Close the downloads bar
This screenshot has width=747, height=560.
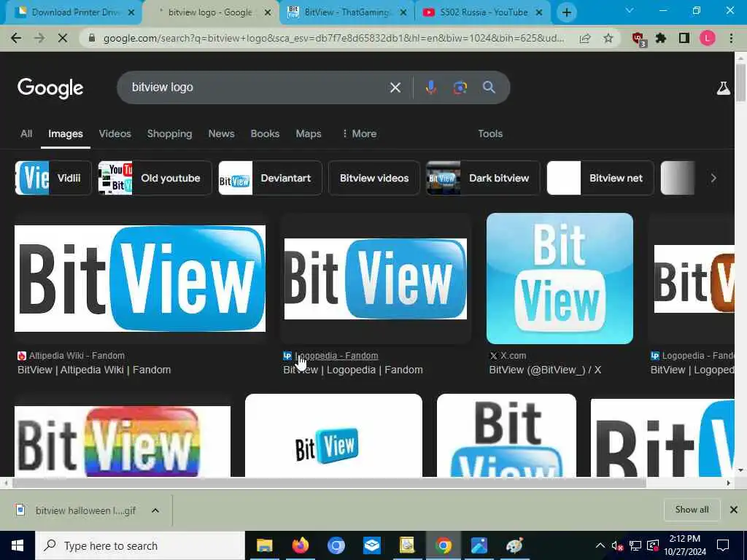[x=734, y=510]
